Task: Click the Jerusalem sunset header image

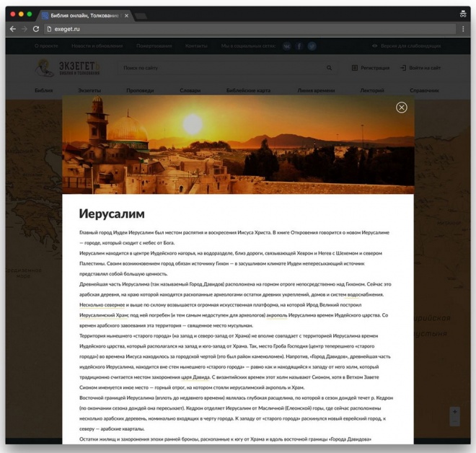Action: pos(238,144)
